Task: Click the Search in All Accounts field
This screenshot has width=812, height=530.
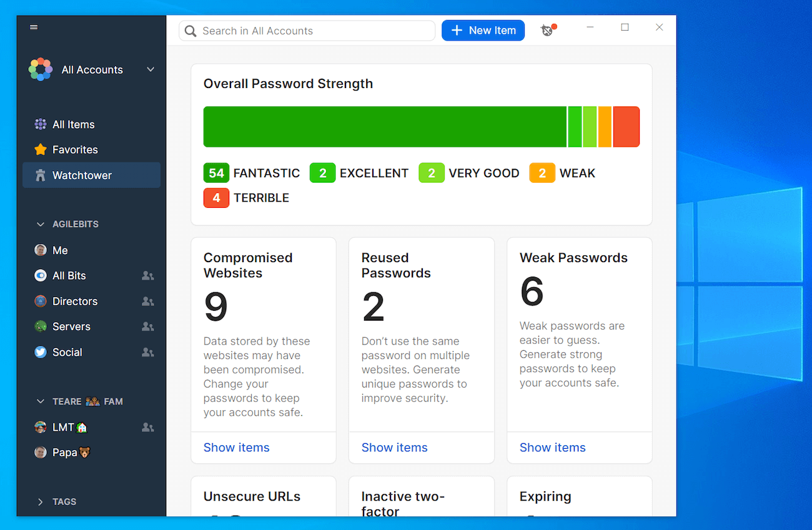Action: (306, 30)
